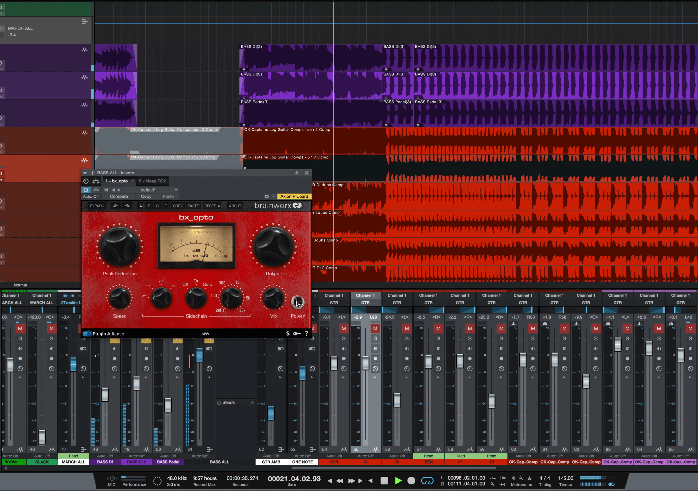
Task: Click the large Gain knob on bx_opto
Action: click(273, 246)
